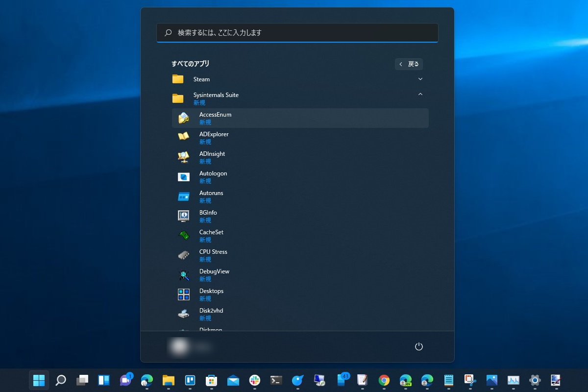Start DebugView from the app list
This screenshot has width=588, height=392.
(300, 275)
